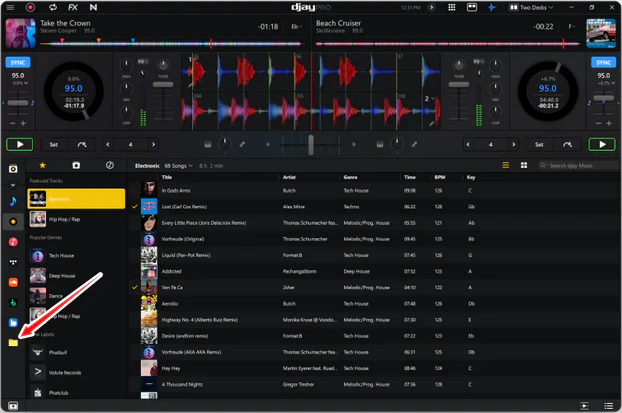622x413 pixels.
Task: Click the Automix loop arrows icon
Action: [53, 8]
